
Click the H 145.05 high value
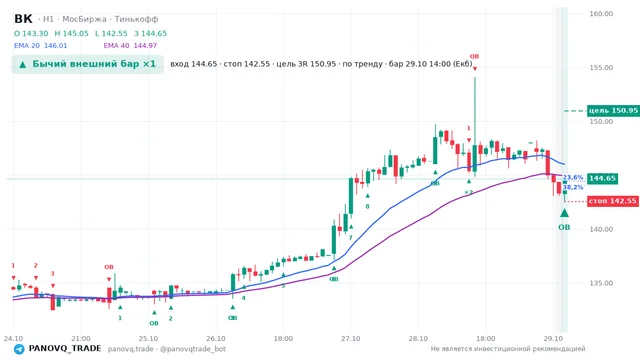[x=71, y=33]
